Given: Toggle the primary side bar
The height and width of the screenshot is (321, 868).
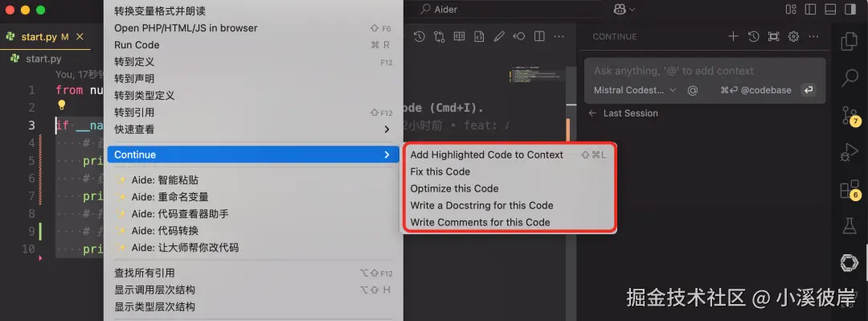Looking at the screenshot, I should (x=810, y=10).
